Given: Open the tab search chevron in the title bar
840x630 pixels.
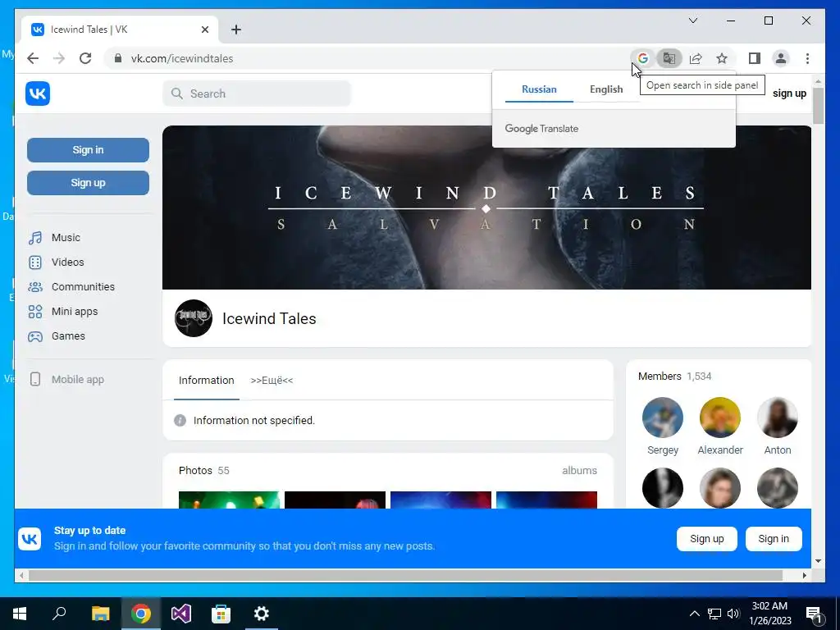Looking at the screenshot, I should click(692, 21).
